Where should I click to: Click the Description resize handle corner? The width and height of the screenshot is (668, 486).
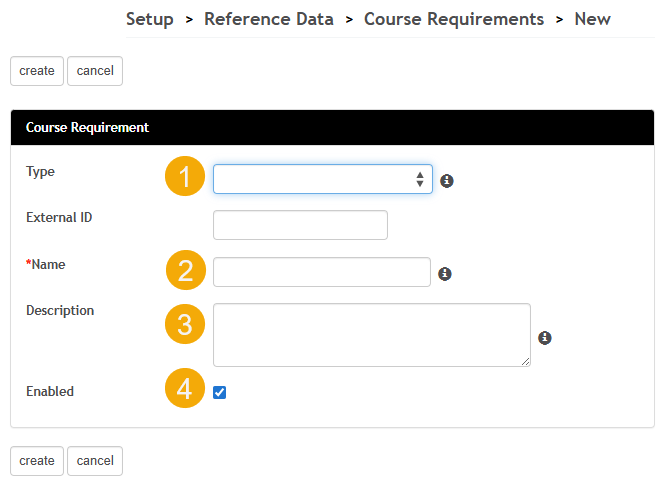click(526, 362)
